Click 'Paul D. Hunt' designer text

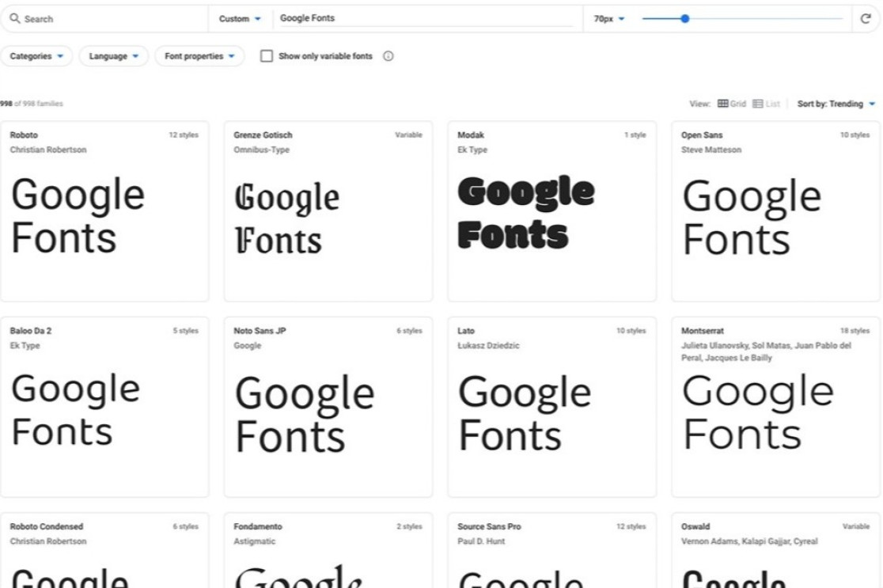(x=481, y=541)
